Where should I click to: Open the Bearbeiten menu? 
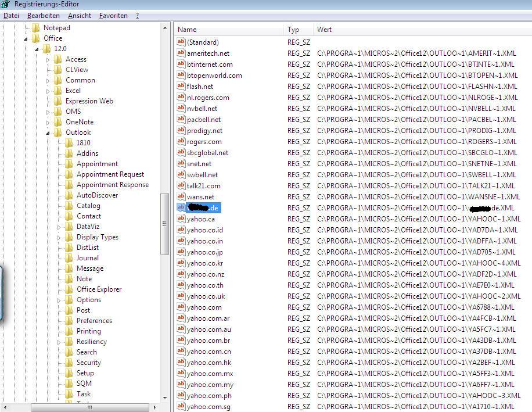(44, 16)
